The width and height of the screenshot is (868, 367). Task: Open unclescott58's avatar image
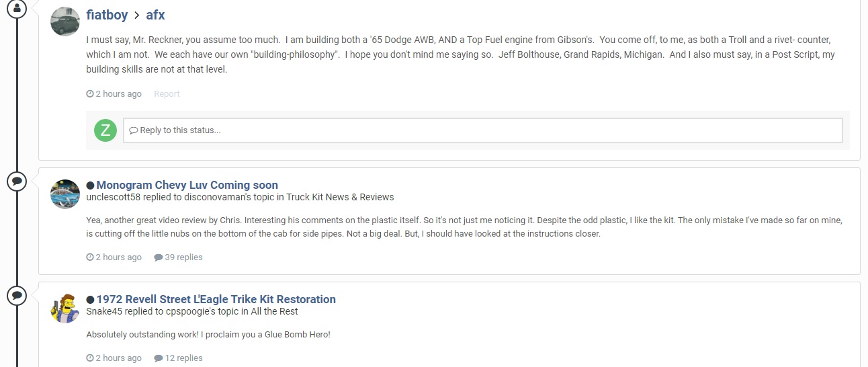[65, 194]
